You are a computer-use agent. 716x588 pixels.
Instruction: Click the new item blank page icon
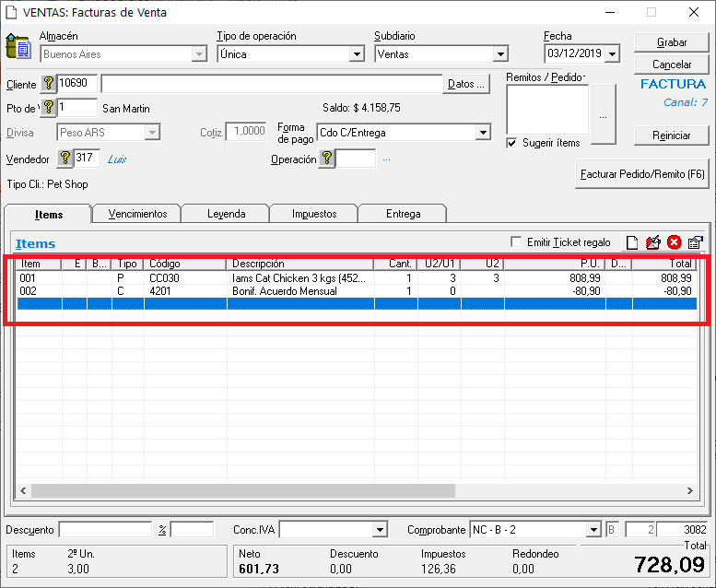[x=632, y=243]
